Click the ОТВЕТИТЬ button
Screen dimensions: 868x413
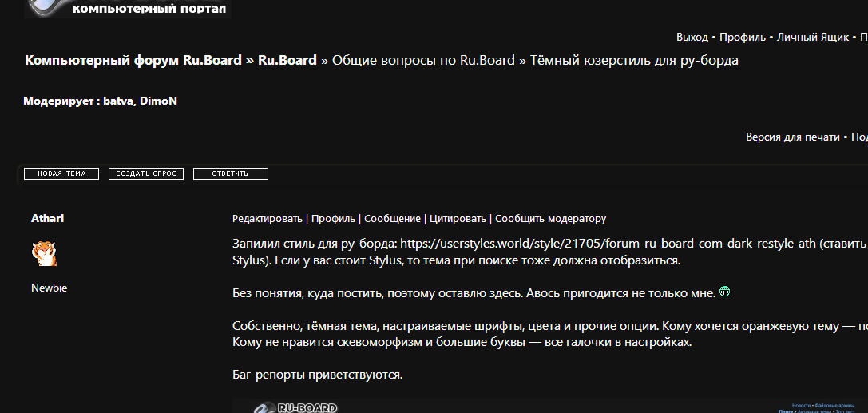click(x=230, y=174)
